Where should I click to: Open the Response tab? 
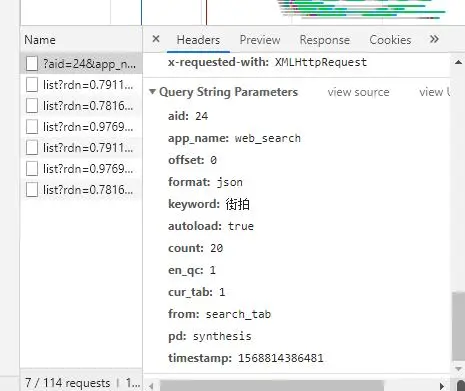[x=325, y=40]
